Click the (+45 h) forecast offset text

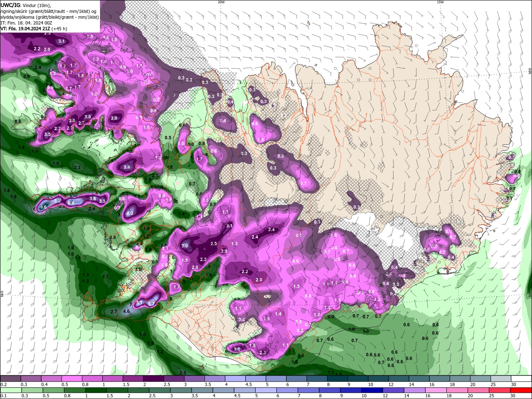click(x=59, y=29)
